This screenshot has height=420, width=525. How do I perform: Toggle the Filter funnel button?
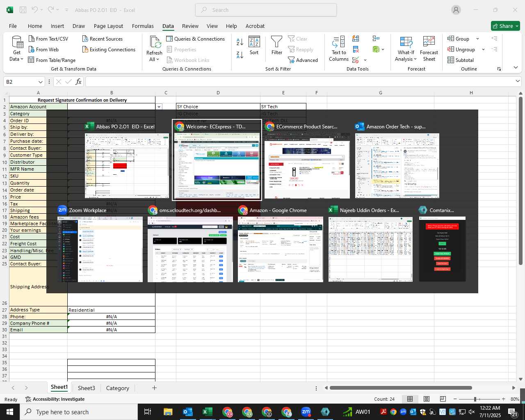277,46
